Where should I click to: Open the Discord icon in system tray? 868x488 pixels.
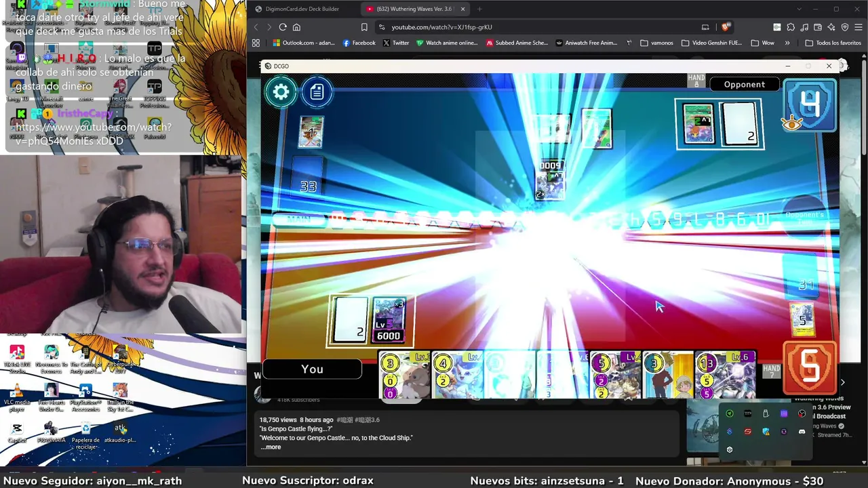point(802,432)
